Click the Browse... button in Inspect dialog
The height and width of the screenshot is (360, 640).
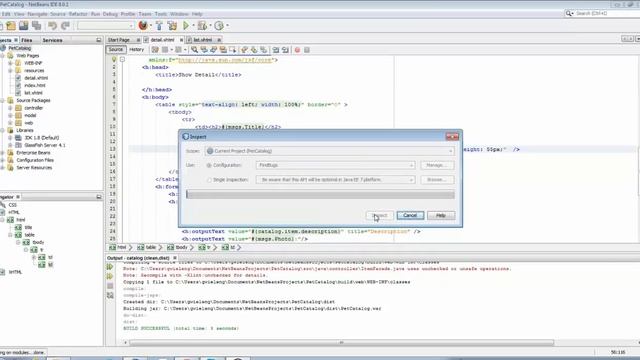coord(436,180)
